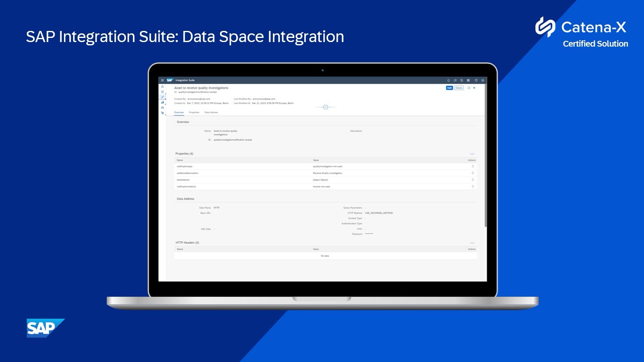
Task: Switch to the Overview tab
Action: click(179, 113)
